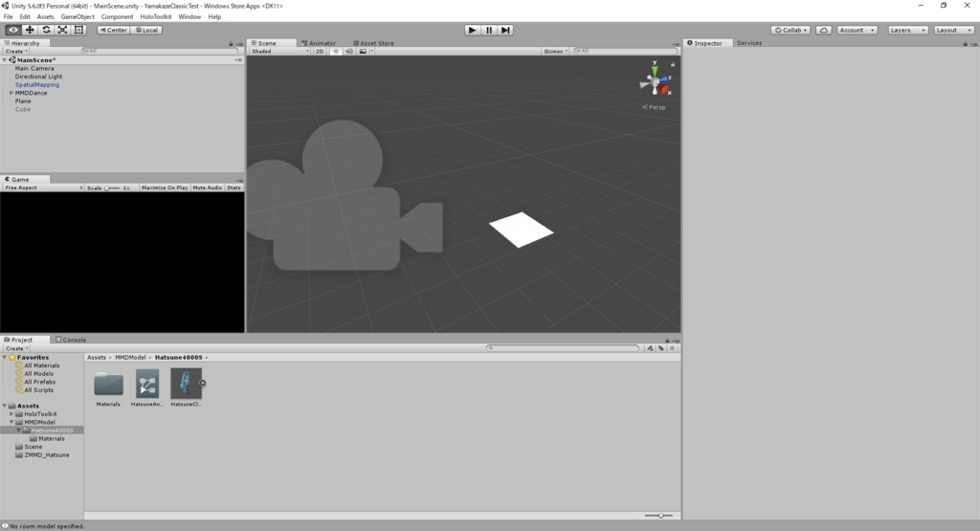Click the Pause button
This screenshot has height=531, width=980.
(x=489, y=30)
